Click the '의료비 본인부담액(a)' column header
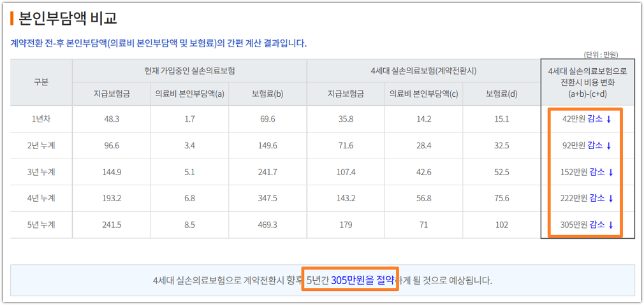 click(x=189, y=94)
